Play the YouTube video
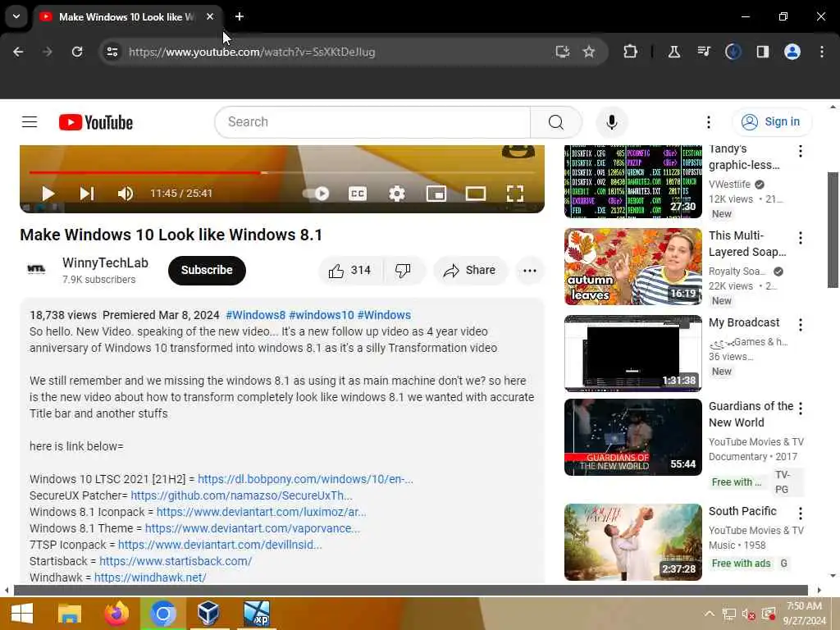The height and width of the screenshot is (630, 840). pos(48,194)
